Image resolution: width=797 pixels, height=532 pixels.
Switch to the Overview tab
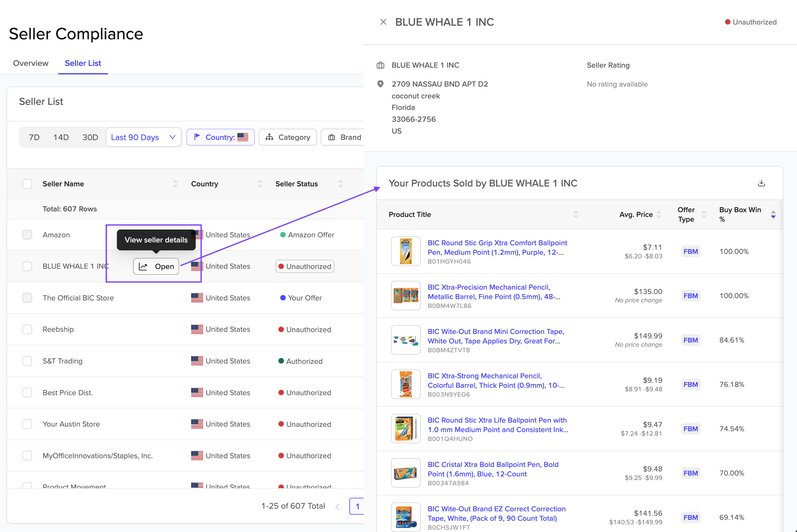pos(30,64)
